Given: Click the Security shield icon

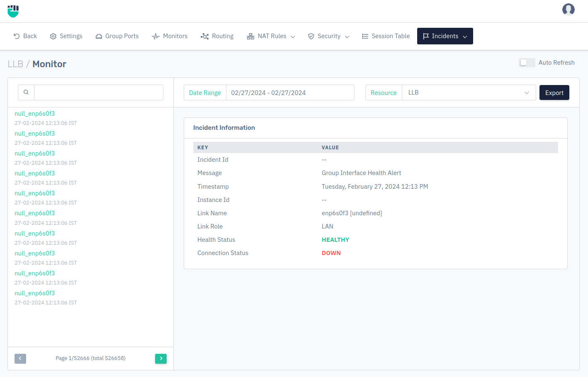Looking at the screenshot, I should coord(311,36).
